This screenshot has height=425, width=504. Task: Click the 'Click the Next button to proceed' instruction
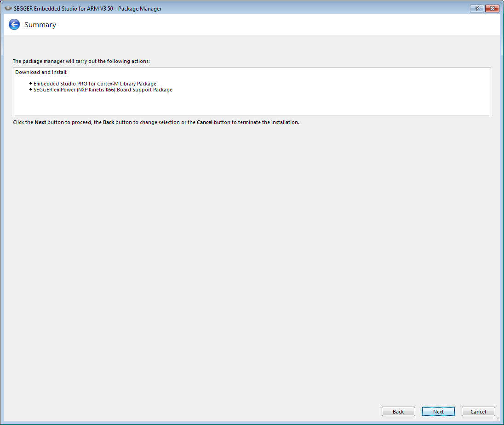click(156, 122)
